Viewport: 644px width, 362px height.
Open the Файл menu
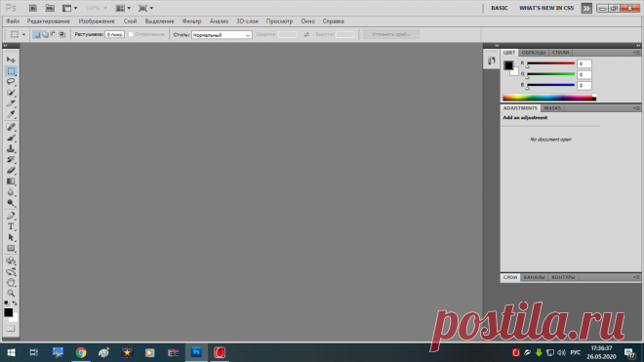pos(13,21)
